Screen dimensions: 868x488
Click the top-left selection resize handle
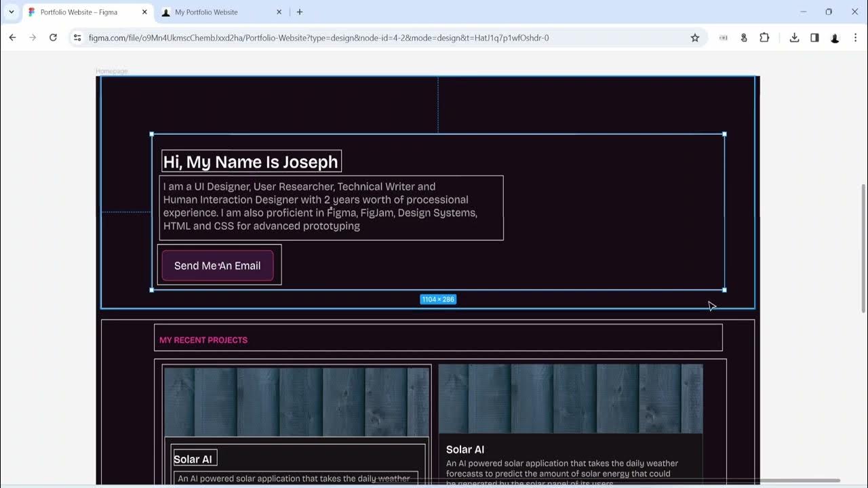point(151,134)
